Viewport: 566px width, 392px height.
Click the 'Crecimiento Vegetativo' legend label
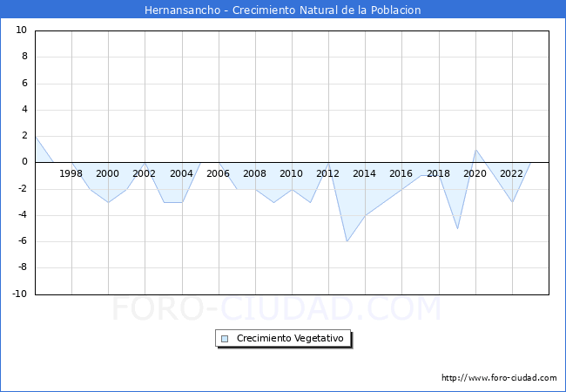[x=290, y=338]
